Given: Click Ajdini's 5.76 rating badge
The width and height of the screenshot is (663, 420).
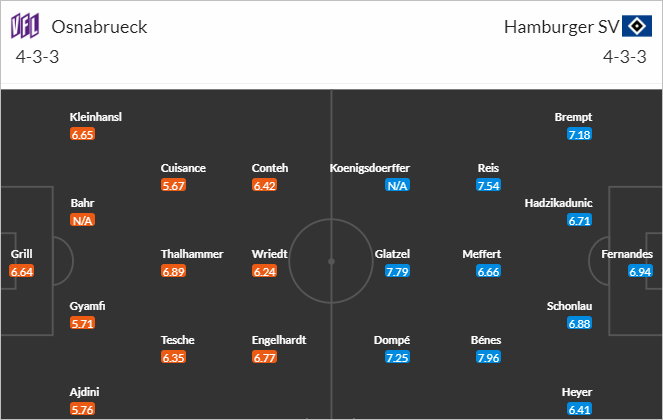Looking at the screenshot, I should click(x=82, y=409).
